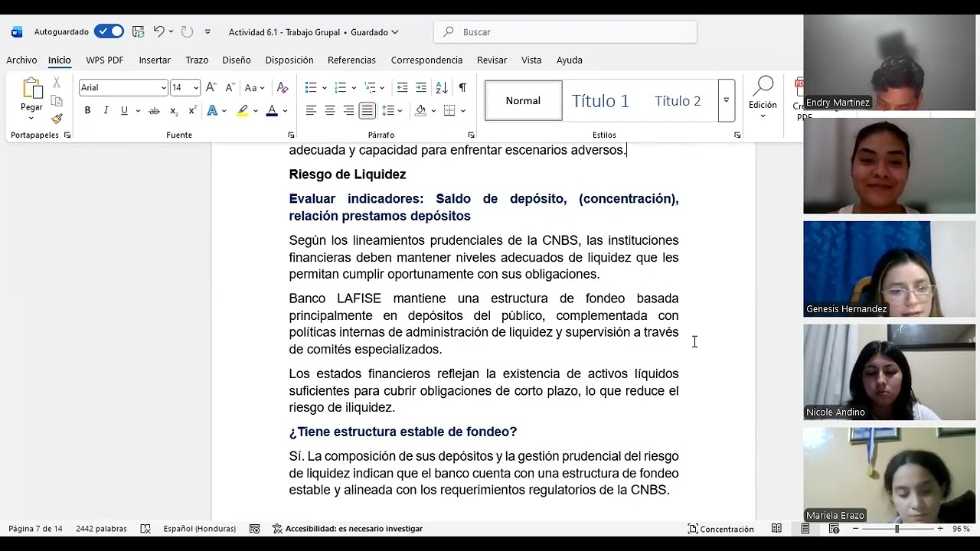Image resolution: width=980 pixels, height=551 pixels.
Task: Click the Copy icon in Portapapeles
Action: (57, 101)
